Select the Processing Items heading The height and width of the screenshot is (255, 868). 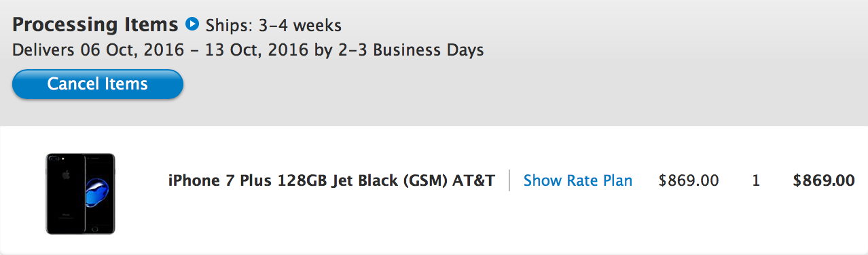(95, 25)
